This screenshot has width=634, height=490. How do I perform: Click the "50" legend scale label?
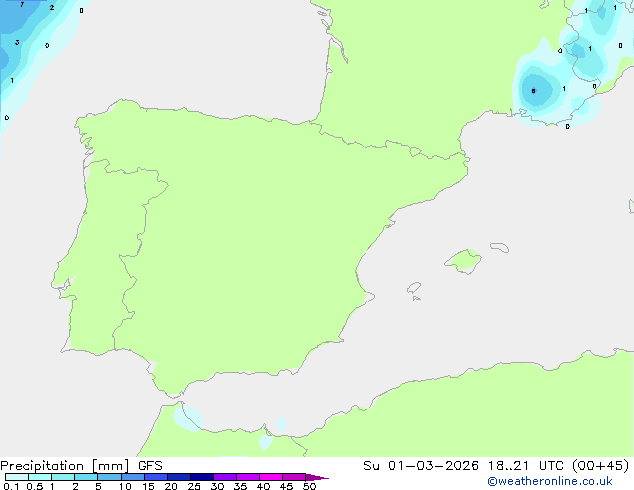point(309,486)
